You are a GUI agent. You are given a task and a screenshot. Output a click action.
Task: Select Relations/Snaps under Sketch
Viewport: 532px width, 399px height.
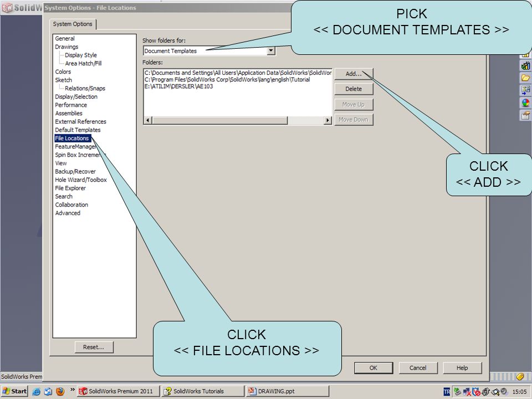(85, 88)
